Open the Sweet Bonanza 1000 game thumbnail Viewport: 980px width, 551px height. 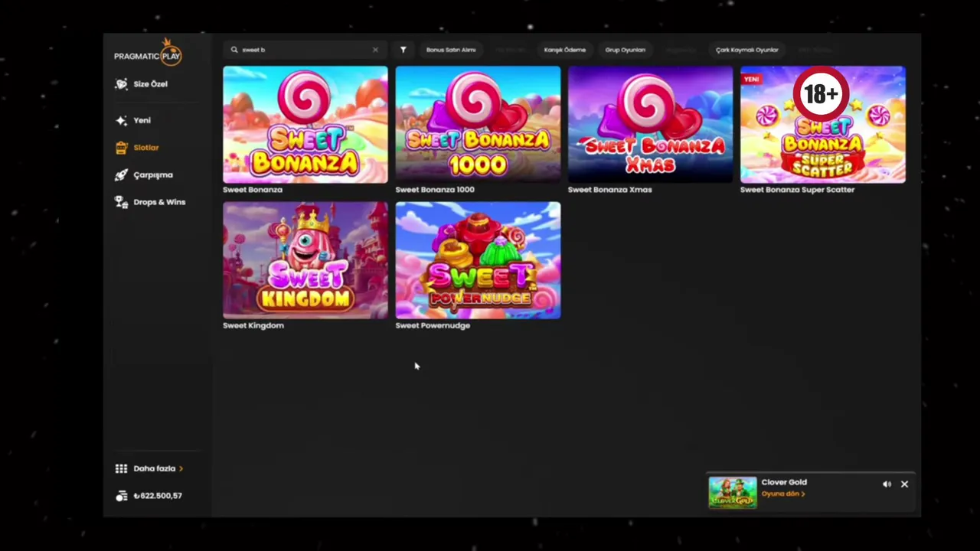click(478, 125)
